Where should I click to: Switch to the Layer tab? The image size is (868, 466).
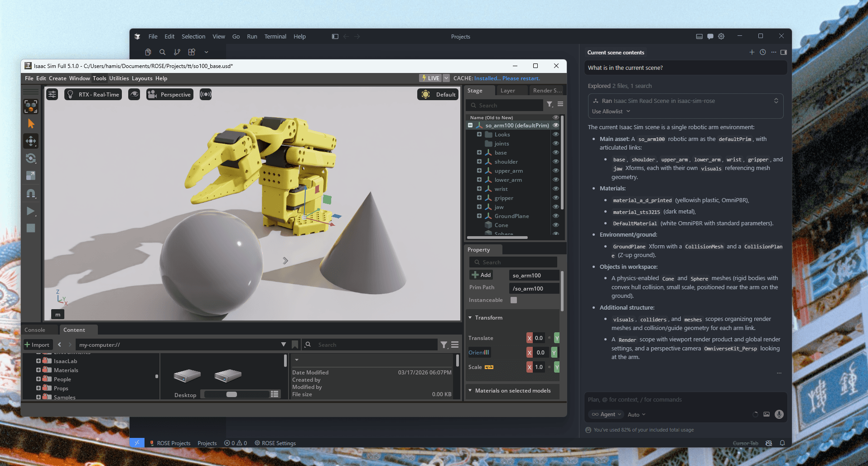pos(507,91)
